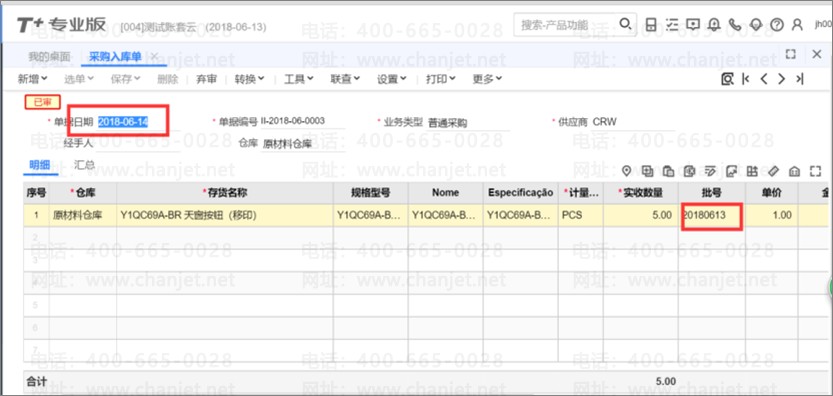
Task: Open notifications bell icon
Action: pyautogui.click(x=714, y=24)
